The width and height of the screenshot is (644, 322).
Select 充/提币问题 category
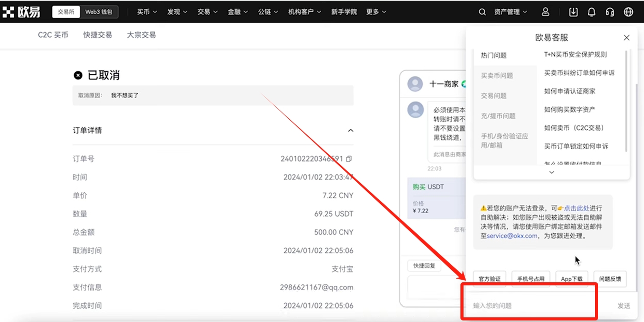point(498,116)
